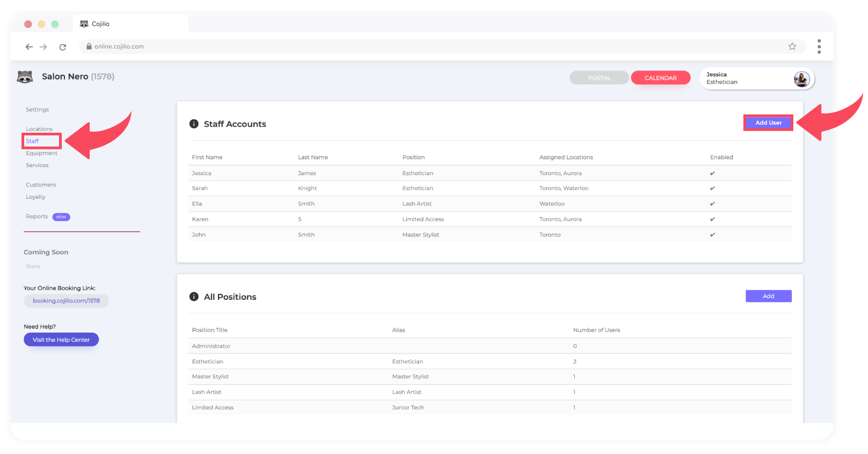Viewport: 868px width, 454px height.
Task: Click the Add User button
Action: (768, 123)
